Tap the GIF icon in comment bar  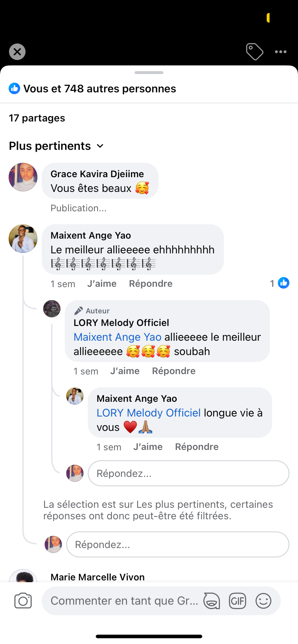point(238,601)
